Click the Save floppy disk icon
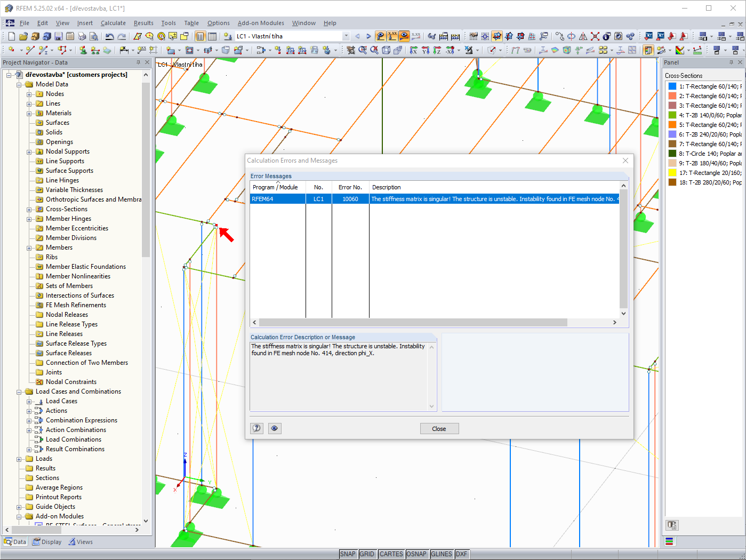 58,36
